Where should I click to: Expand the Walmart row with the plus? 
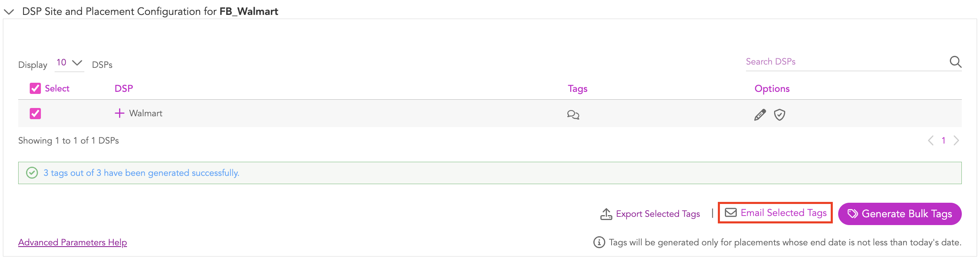point(120,113)
